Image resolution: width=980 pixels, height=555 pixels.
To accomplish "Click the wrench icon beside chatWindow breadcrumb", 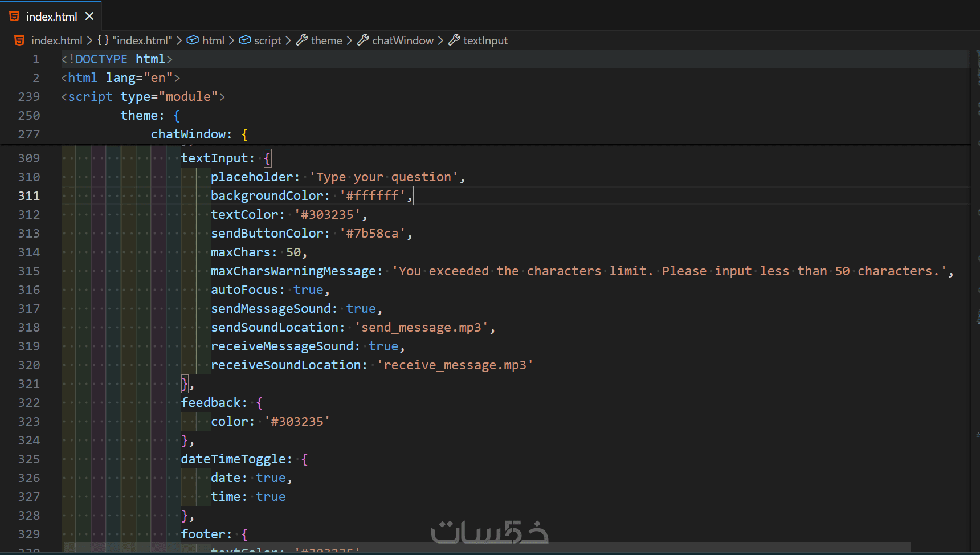I will pyautogui.click(x=363, y=40).
